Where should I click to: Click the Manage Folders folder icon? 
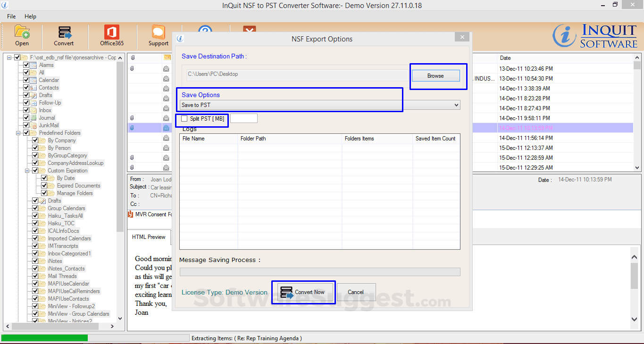pyautogui.click(x=51, y=193)
